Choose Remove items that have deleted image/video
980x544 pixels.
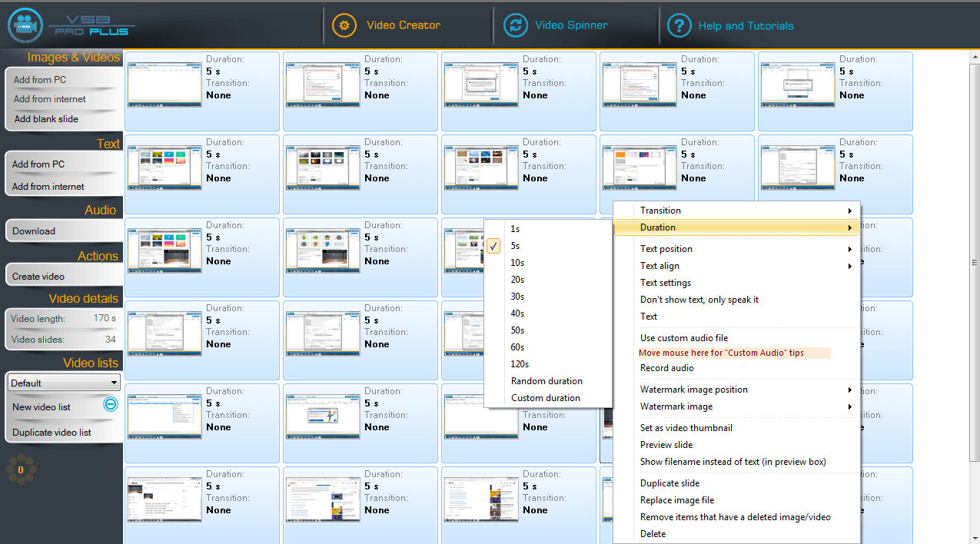736,517
